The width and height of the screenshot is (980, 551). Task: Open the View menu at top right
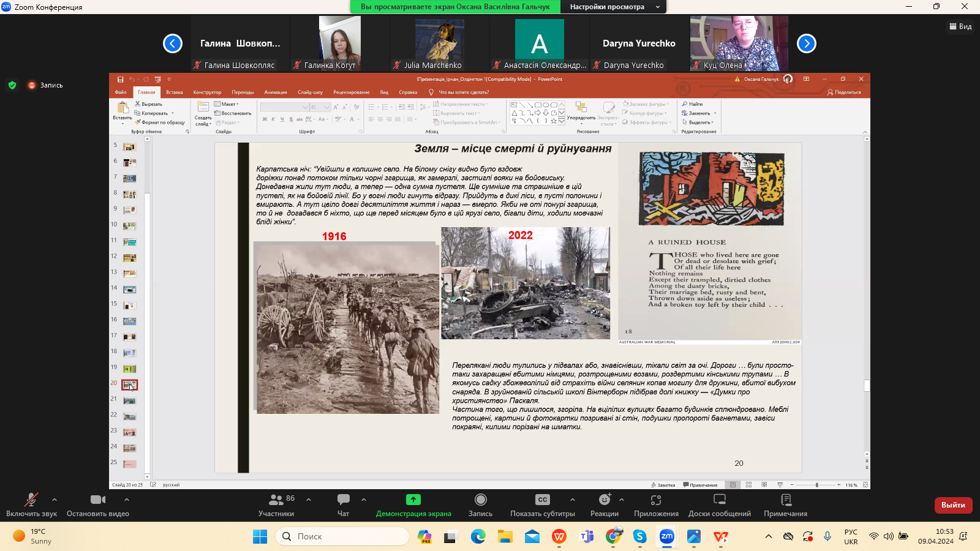[960, 26]
